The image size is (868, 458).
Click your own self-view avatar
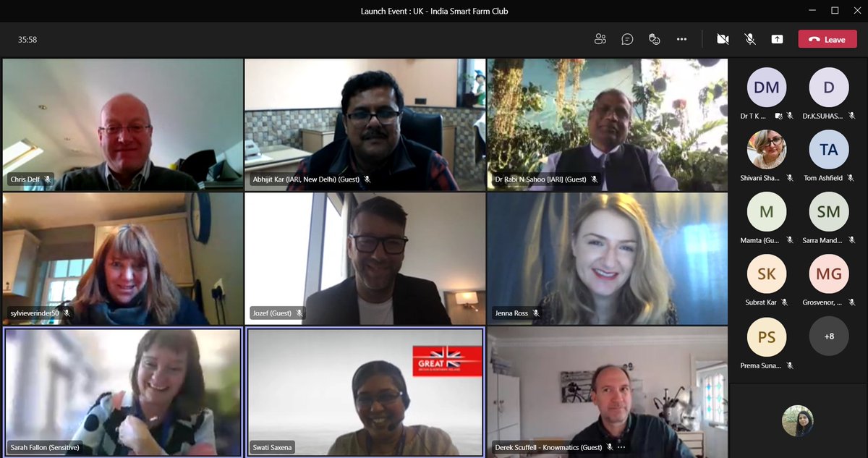click(x=798, y=420)
